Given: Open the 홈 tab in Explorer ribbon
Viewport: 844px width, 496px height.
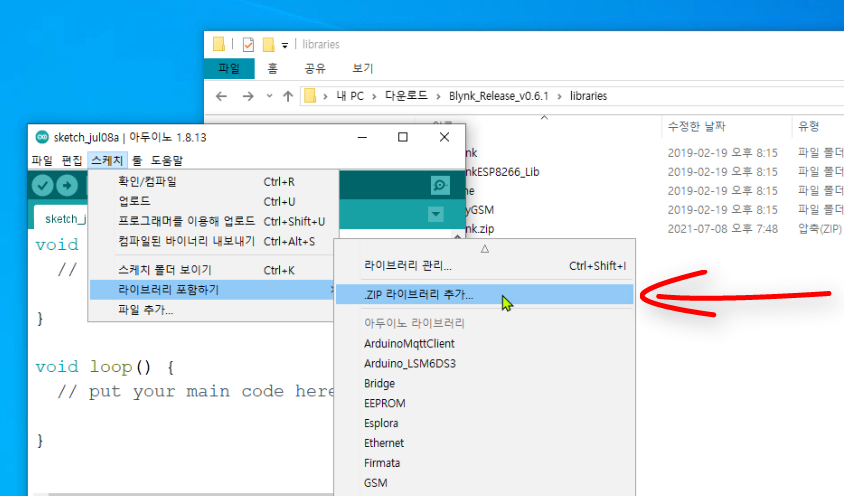Looking at the screenshot, I should [x=273, y=68].
